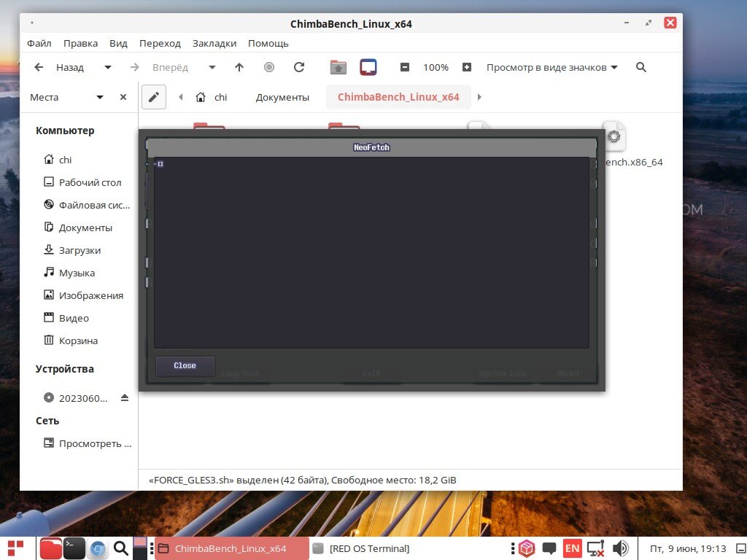Open the computer toolbar icon
This screenshot has width=747, height=560.
pos(368,67)
